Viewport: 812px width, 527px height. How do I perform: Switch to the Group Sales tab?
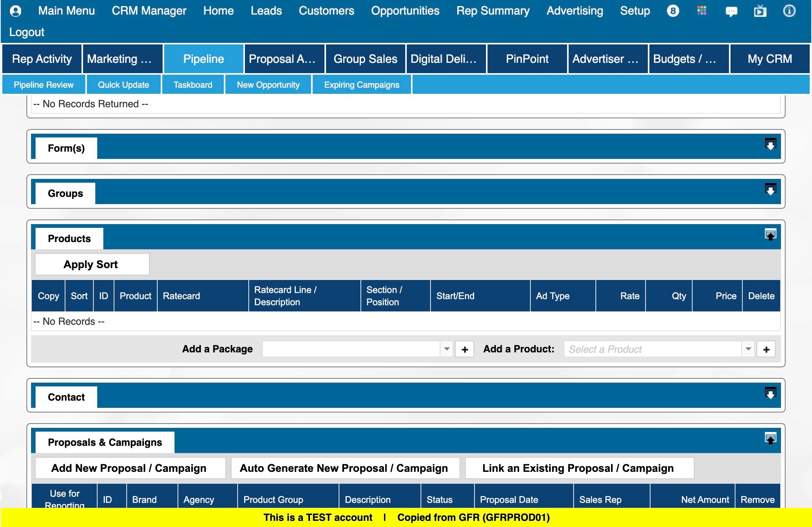365,59
